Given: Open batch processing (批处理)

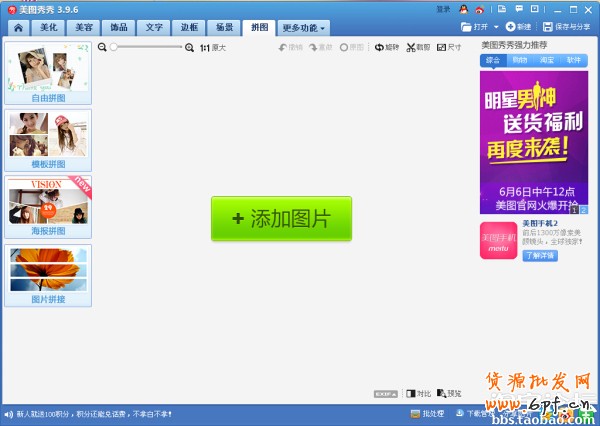Looking at the screenshot, I should [427, 413].
